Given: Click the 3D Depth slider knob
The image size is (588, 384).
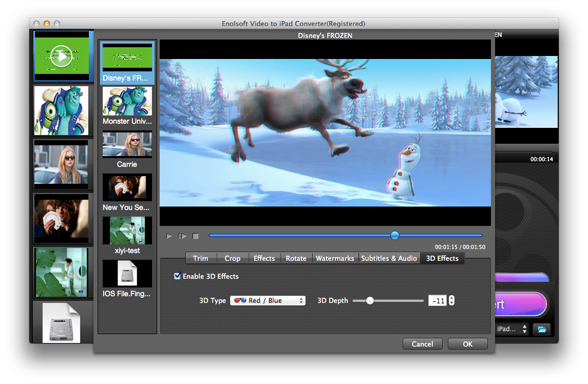Looking at the screenshot, I should point(370,300).
